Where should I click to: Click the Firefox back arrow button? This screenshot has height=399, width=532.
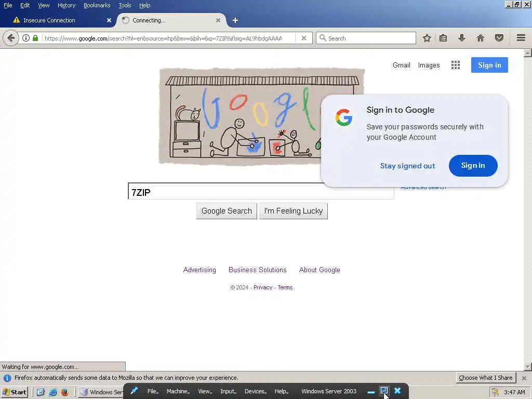coord(10,38)
